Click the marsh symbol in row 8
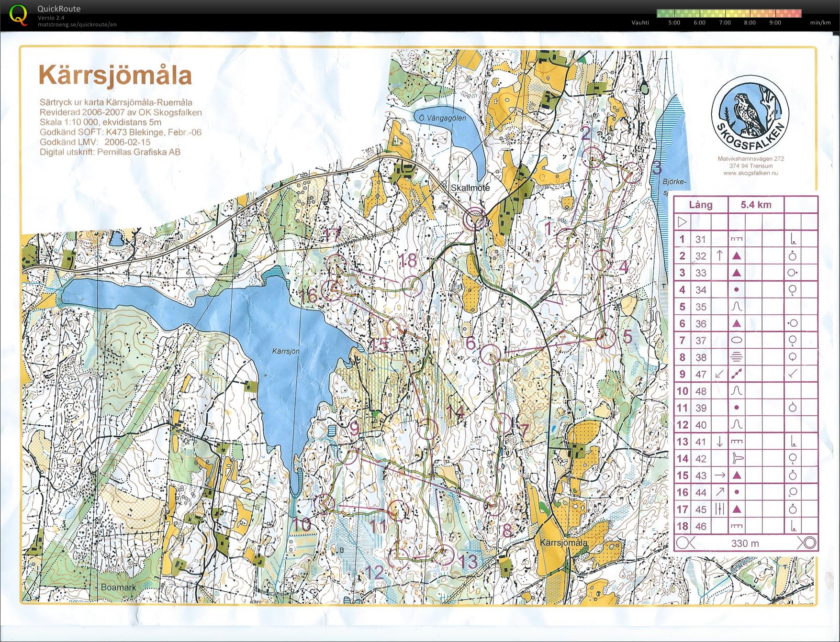 (736, 357)
